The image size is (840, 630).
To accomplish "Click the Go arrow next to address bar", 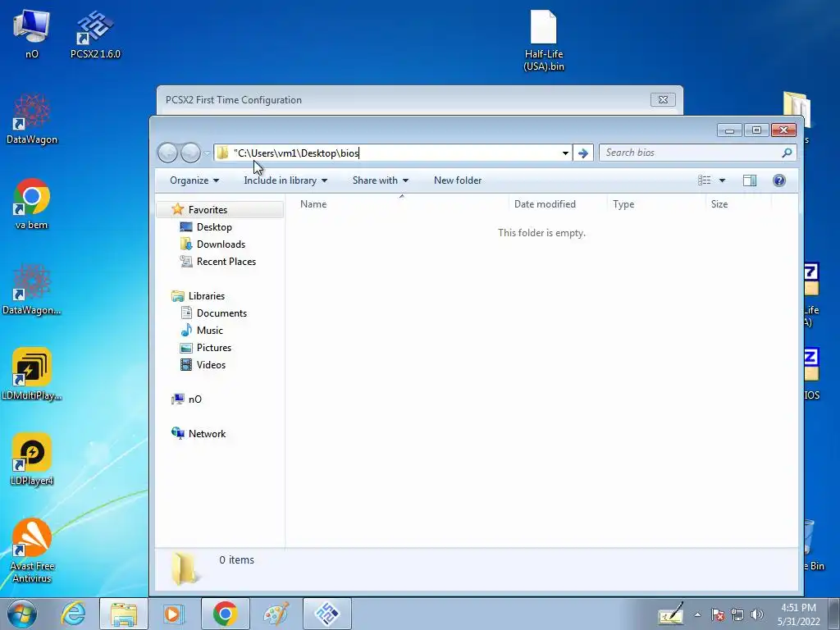I will pos(583,153).
